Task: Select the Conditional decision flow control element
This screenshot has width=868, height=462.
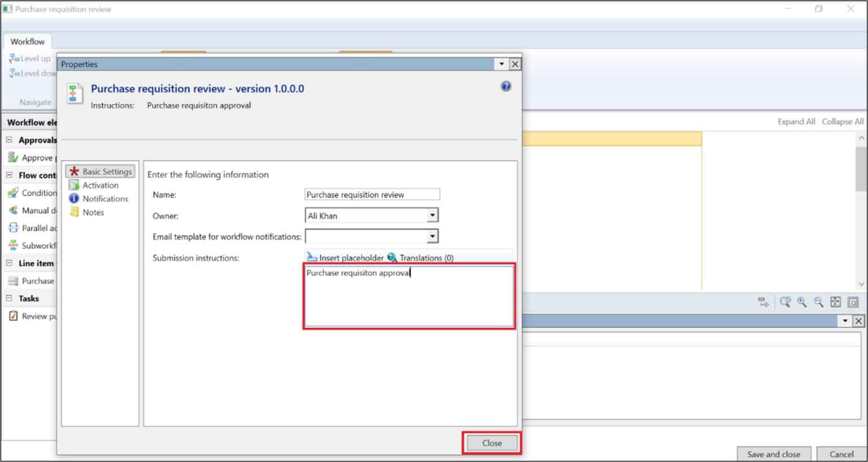Action: coord(34,193)
